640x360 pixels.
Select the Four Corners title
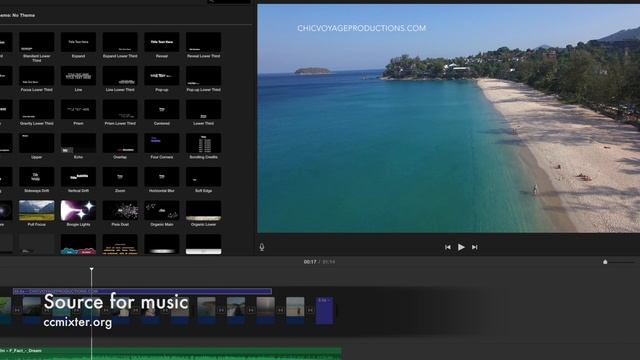tap(162, 143)
